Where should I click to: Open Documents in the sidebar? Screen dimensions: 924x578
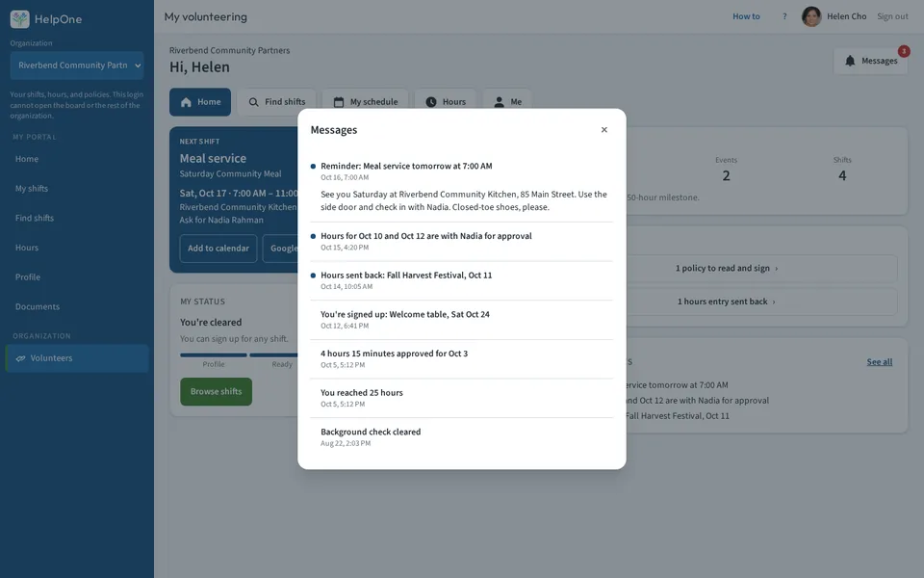(x=77, y=306)
